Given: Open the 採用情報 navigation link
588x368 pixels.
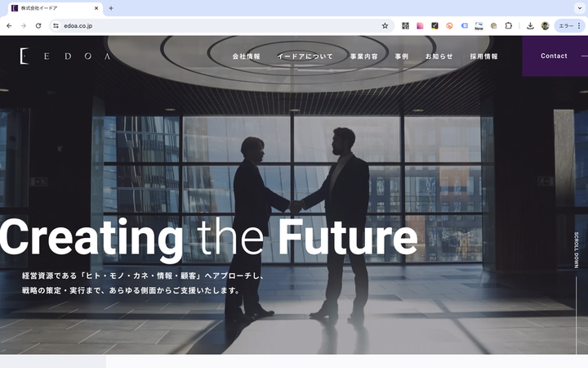Looking at the screenshot, I should (x=483, y=56).
